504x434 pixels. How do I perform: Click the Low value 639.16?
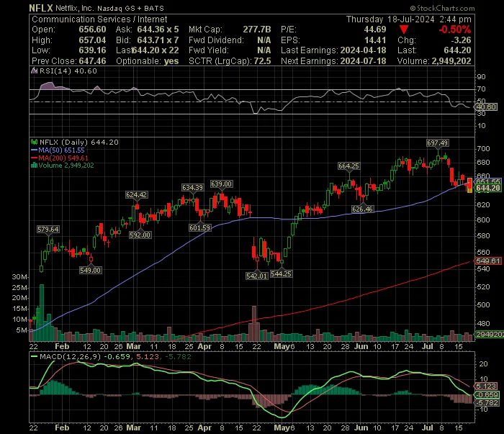coord(93,50)
